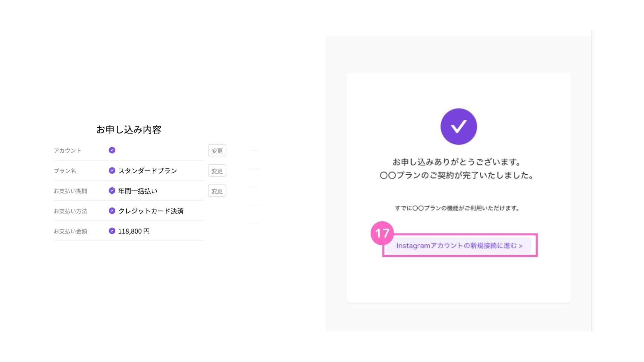Open Instagramアカウントの新規接続に進む link
Viewport: 644px width, 362px height.
[459, 246]
